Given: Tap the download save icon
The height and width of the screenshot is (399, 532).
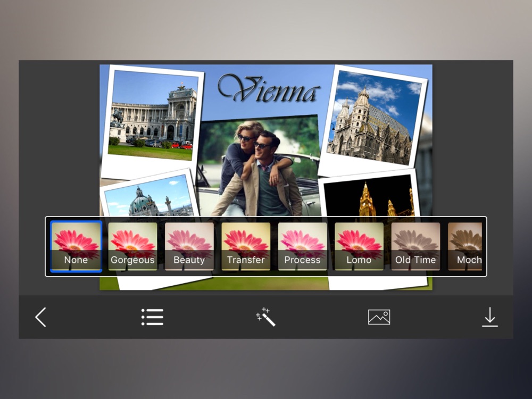Looking at the screenshot, I should pos(490,317).
